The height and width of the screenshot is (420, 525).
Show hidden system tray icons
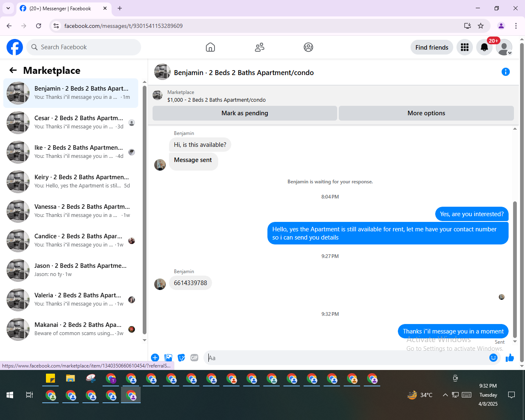tap(445, 395)
